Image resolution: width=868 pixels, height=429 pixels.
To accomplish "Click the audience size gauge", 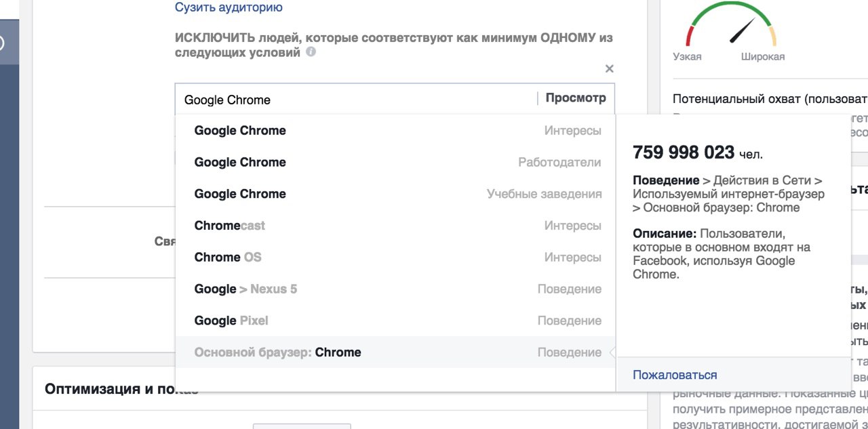I will 732,24.
